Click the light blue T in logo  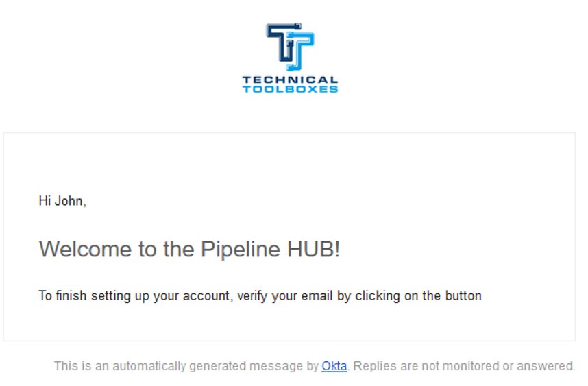coord(301,51)
